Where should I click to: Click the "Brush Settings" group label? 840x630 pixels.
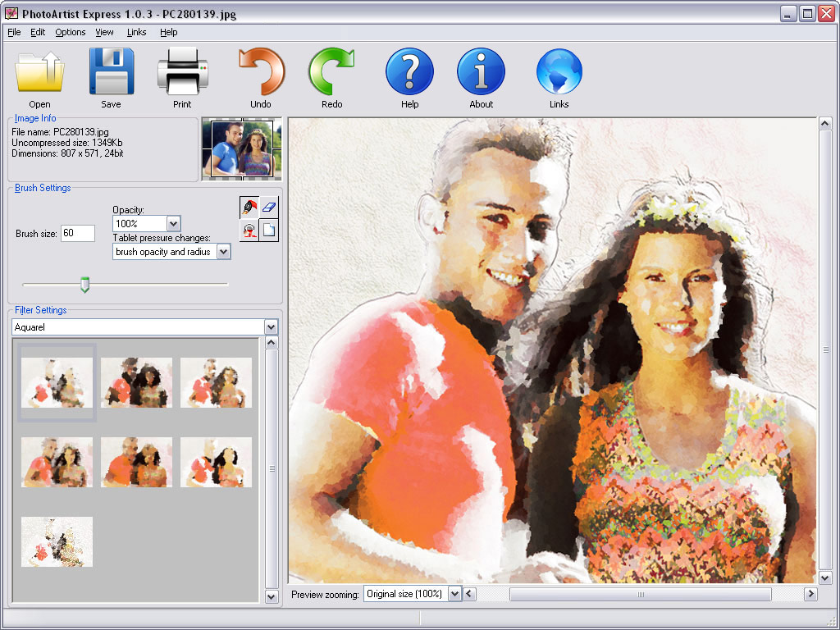pos(43,188)
